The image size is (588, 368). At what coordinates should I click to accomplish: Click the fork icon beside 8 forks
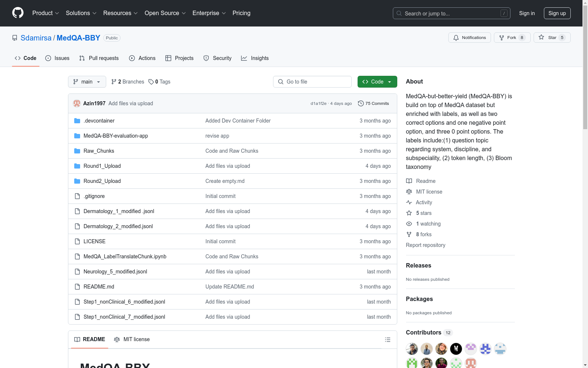pos(409,234)
